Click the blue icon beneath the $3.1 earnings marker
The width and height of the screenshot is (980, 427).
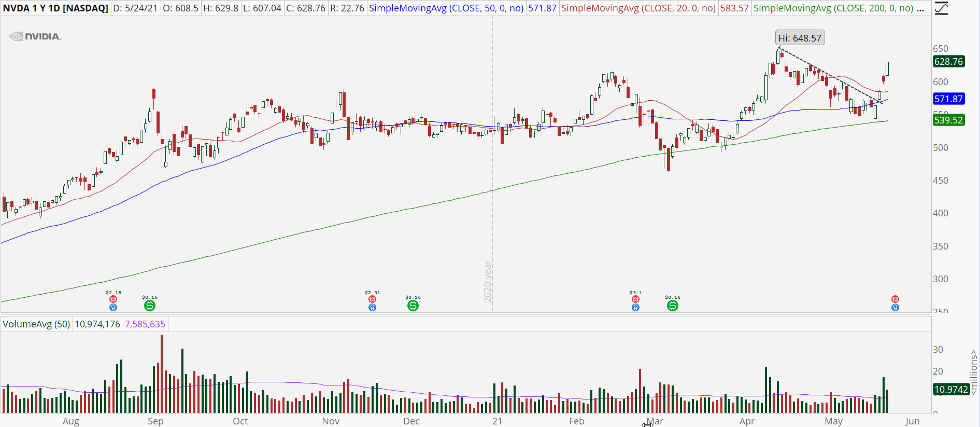(635, 308)
